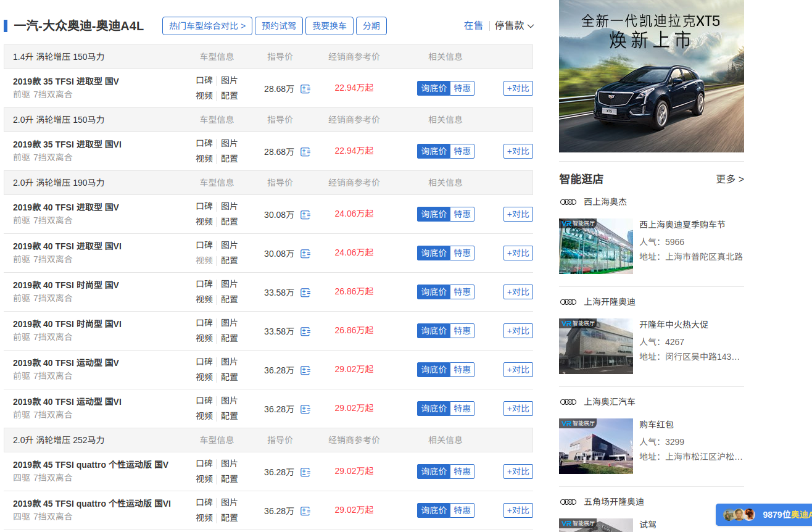Screen dimensions: 812x532
Task: Open 热门车型综合对比 comparison
Action: click(x=207, y=26)
